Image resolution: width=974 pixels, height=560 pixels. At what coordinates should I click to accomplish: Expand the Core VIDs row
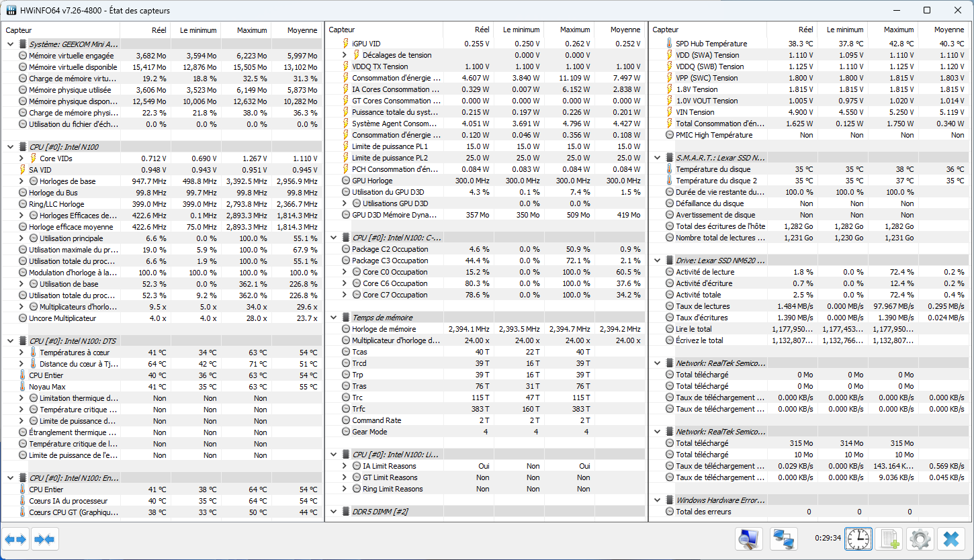click(x=21, y=158)
